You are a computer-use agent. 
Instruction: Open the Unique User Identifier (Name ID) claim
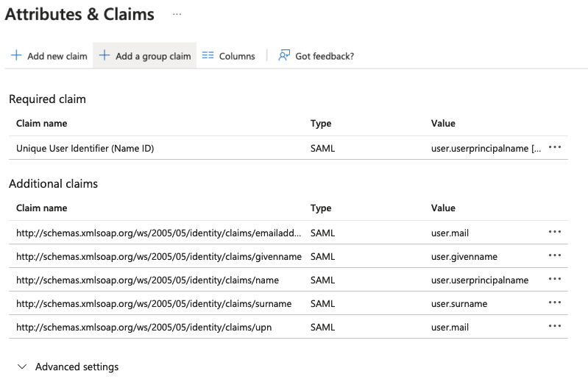(x=85, y=148)
